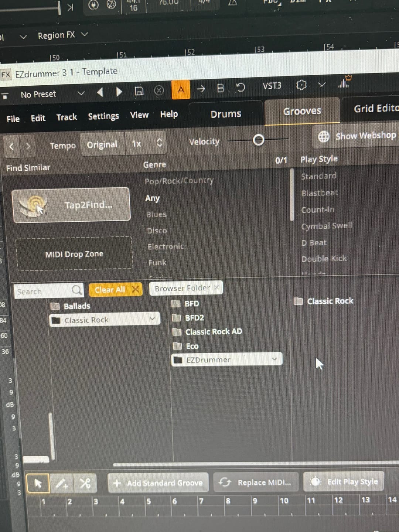Toggle the Blues genre filter
Screen dimensions: 399x532
click(x=156, y=214)
